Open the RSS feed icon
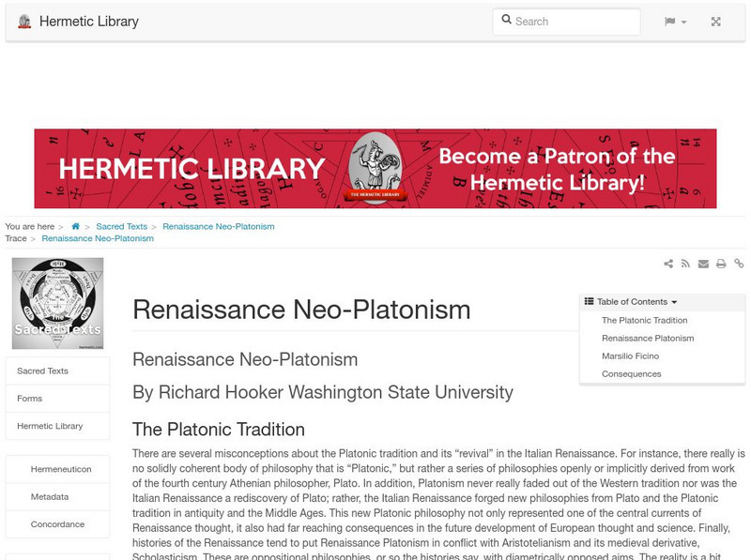751x560 pixels. [685, 263]
